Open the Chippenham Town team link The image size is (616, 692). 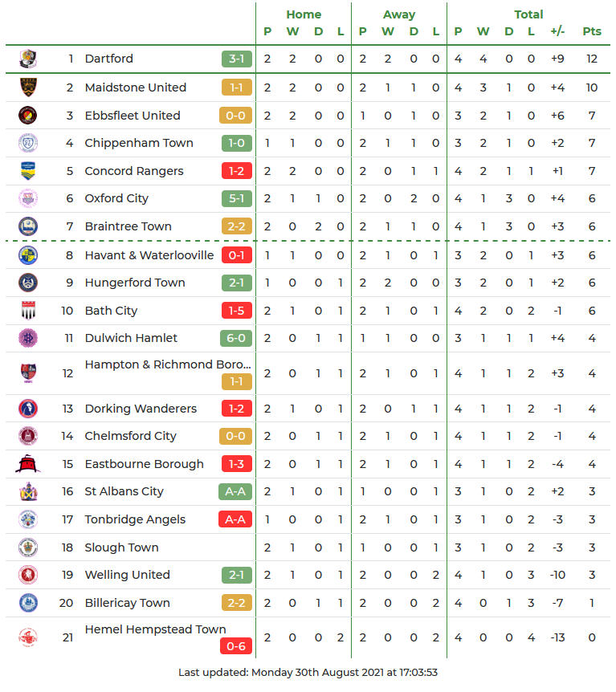tap(139, 143)
